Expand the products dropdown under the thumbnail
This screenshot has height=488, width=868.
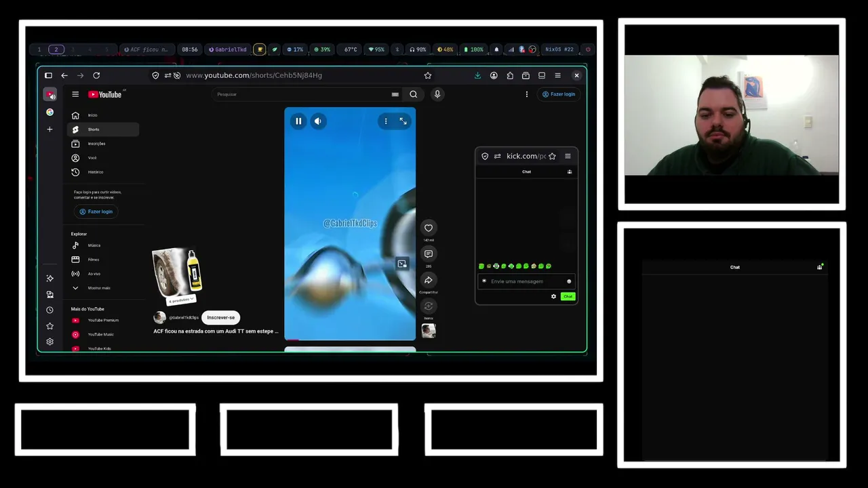point(181,299)
